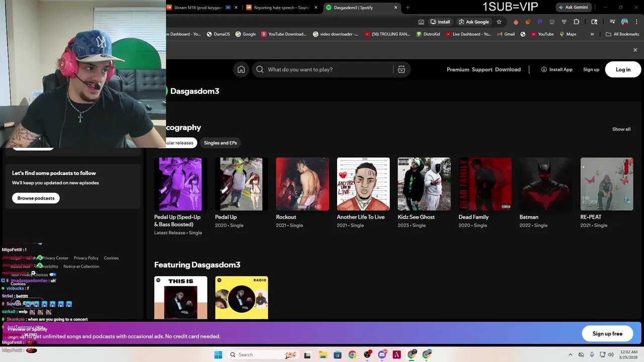The image size is (644, 362).
Task: Switch to Reporting hate speech tab
Action: (281, 8)
